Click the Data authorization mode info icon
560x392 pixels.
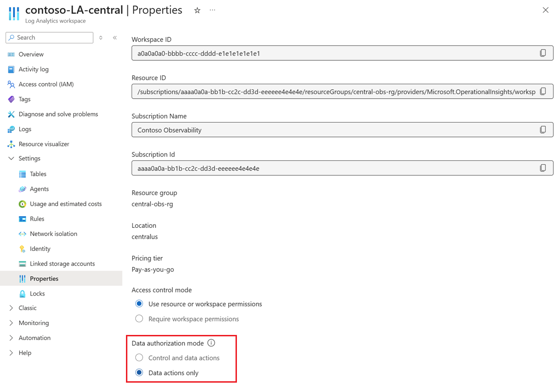(x=212, y=343)
